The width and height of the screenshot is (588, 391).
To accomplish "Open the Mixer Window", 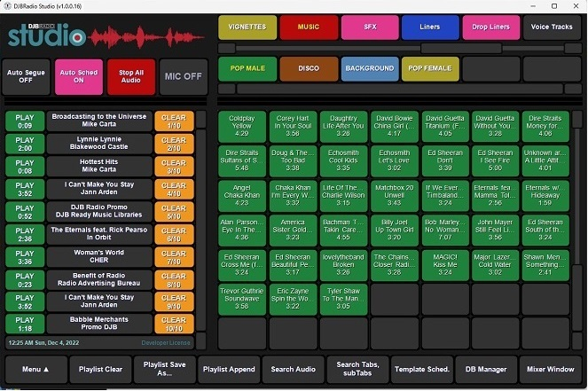I will 551,369.
